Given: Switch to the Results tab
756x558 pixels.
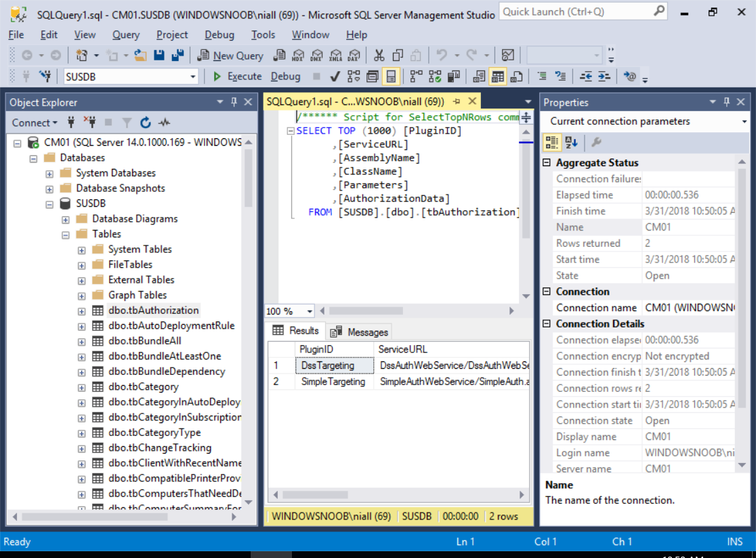Looking at the screenshot, I should 295,331.
